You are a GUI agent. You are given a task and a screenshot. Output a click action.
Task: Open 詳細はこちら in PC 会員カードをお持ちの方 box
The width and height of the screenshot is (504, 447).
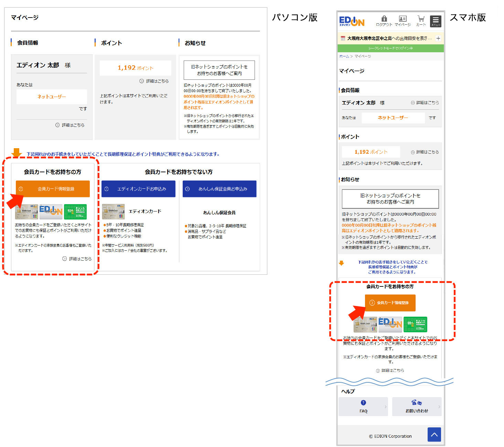click(x=77, y=259)
